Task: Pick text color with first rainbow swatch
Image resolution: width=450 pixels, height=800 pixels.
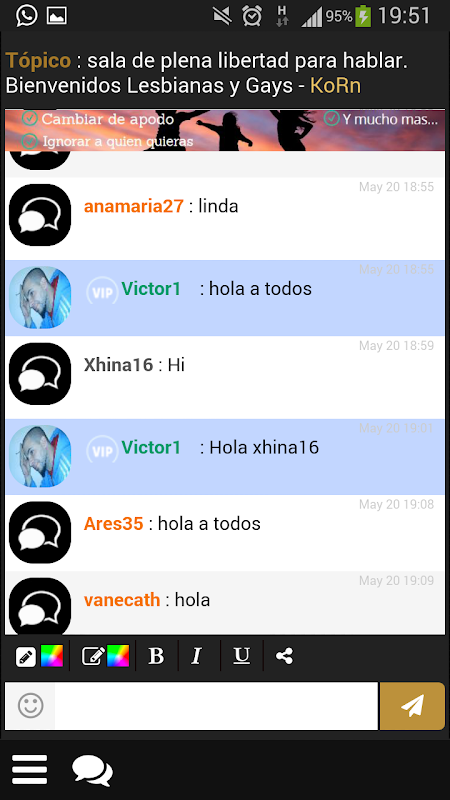Action: (52, 656)
